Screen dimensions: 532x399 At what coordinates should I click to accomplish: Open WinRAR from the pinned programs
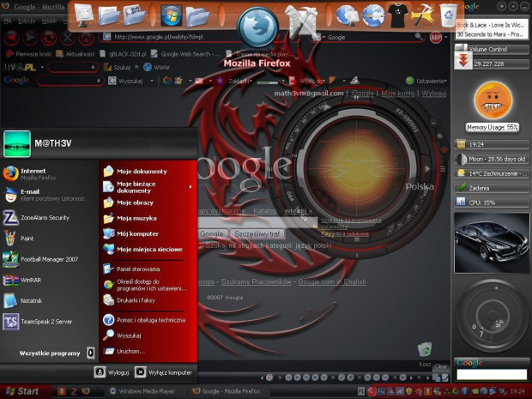pyautogui.click(x=33, y=280)
